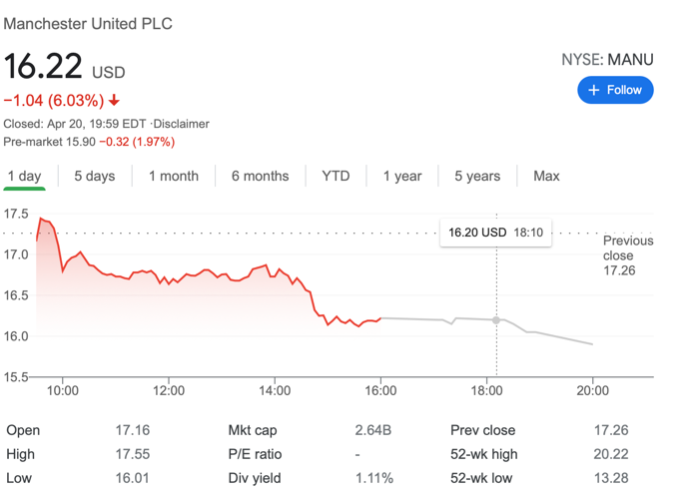687x497 pixels.
Task: Click the Mkt cap value 2.64B
Action: (374, 430)
